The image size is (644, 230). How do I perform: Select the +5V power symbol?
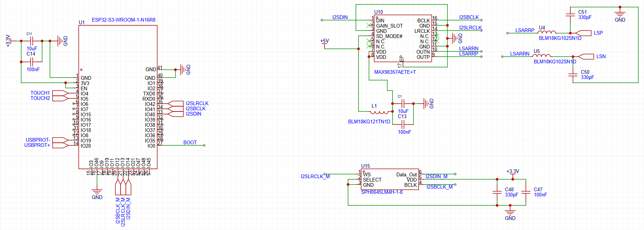point(325,44)
